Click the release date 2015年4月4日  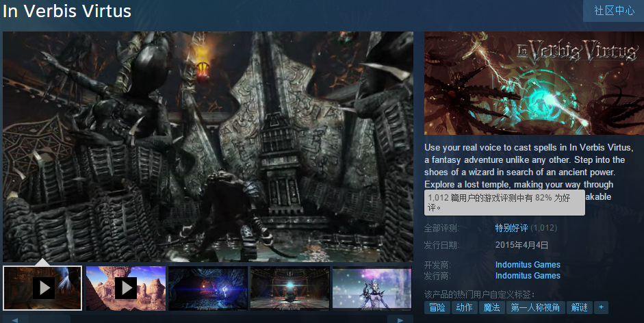tap(521, 246)
